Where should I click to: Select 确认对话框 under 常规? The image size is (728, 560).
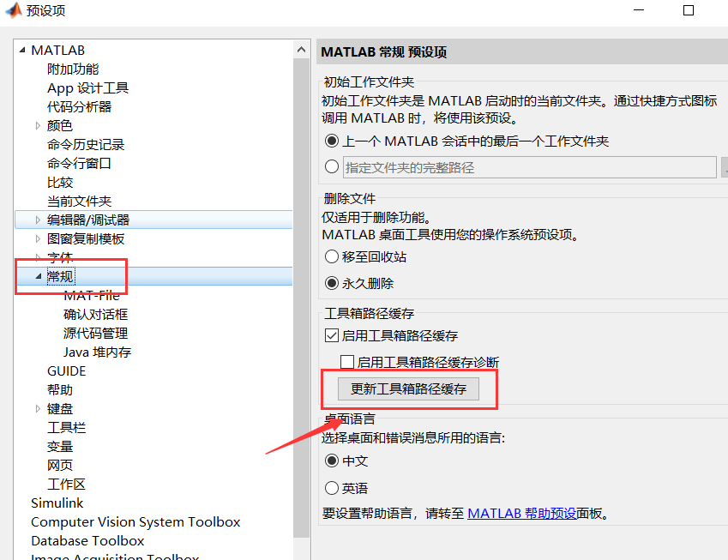96,315
